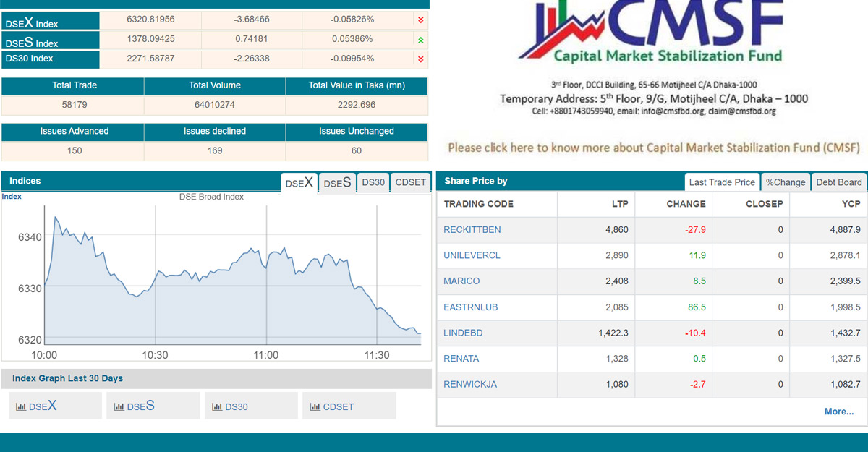Click the LINDEBD trading code link
This screenshot has height=452, width=868.
point(463,333)
